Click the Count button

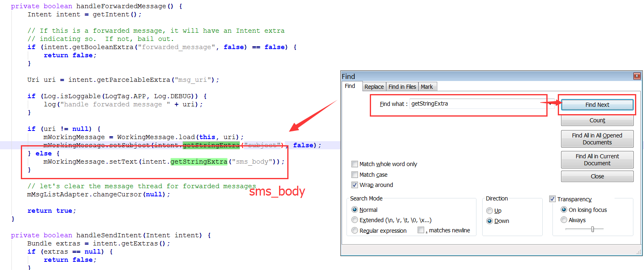click(x=597, y=120)
